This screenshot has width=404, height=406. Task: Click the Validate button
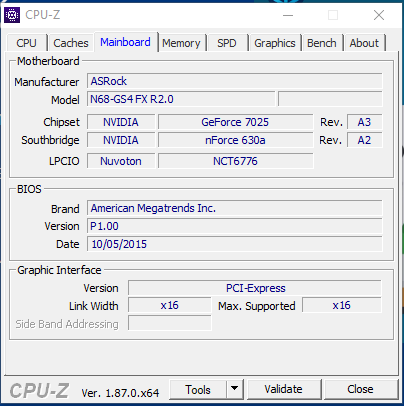pos(284,389)
